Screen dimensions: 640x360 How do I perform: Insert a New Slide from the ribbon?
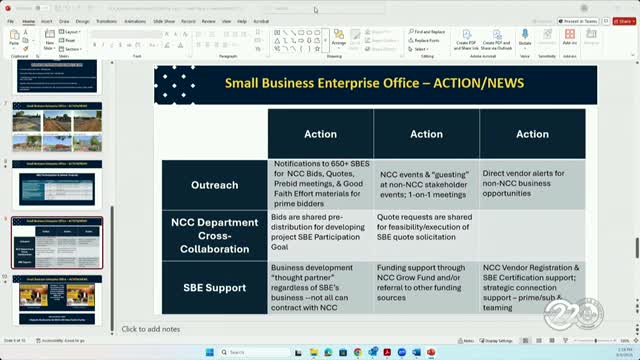[x=49, y=40]
